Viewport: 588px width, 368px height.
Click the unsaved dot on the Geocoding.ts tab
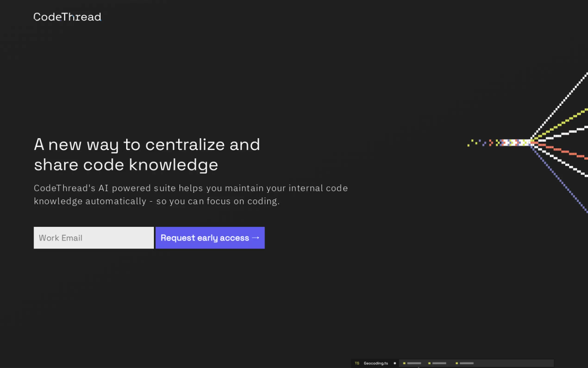pyautogui.click(x=395, y=363)
